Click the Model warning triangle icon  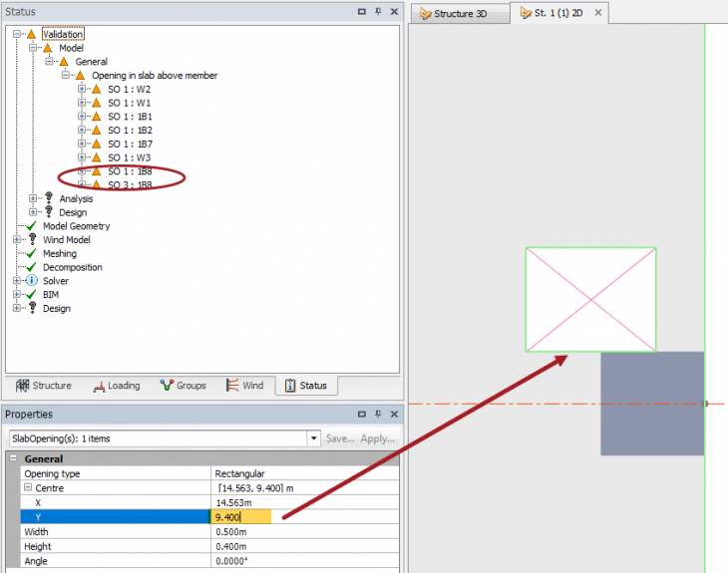[x=47, y=48]
